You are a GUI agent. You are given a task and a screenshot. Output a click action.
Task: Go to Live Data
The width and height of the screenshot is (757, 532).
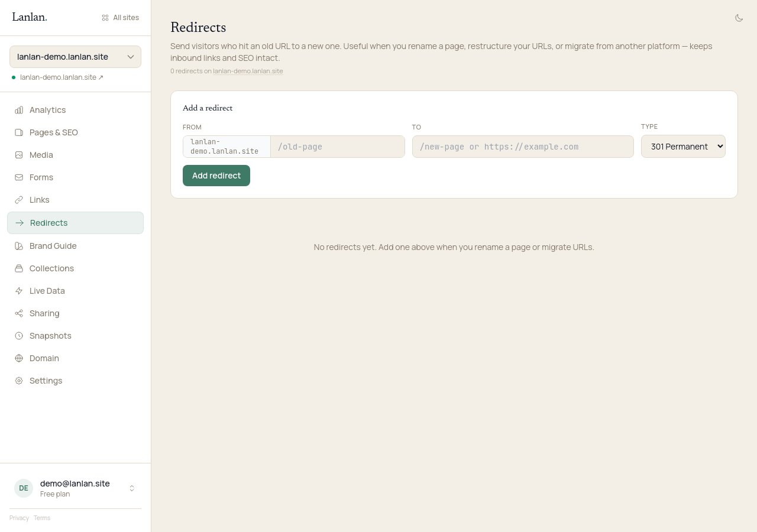[x=75, y=291]
